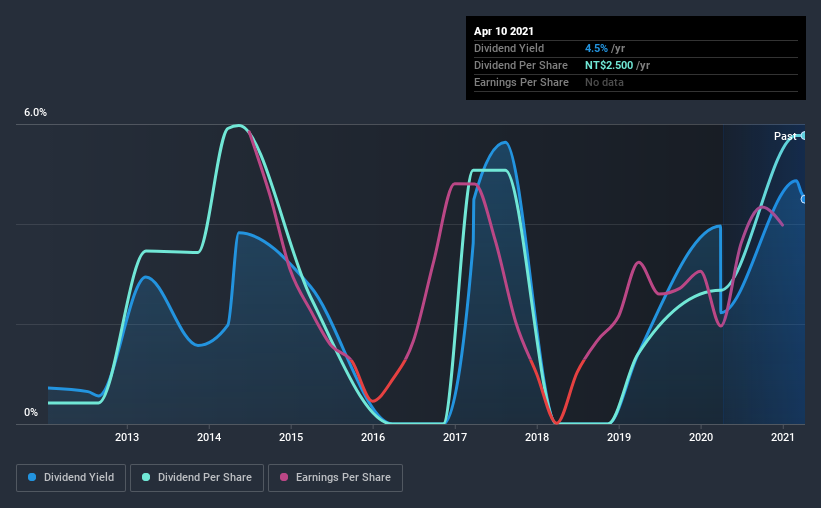821x508 pixels.
Task: Click the Dividend Per Share end marker near Past
Action: tap(804, 136)
